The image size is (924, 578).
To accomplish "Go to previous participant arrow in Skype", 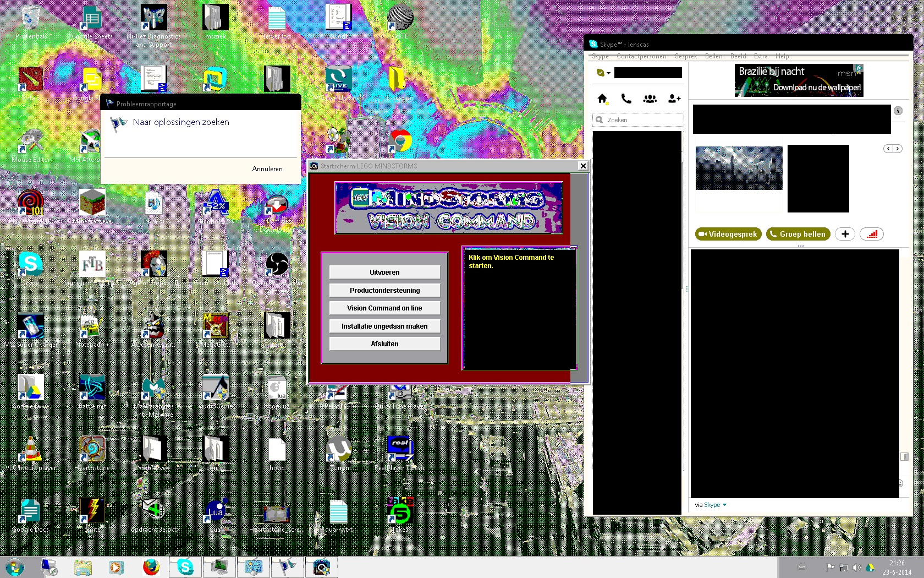I will point(888,149).
